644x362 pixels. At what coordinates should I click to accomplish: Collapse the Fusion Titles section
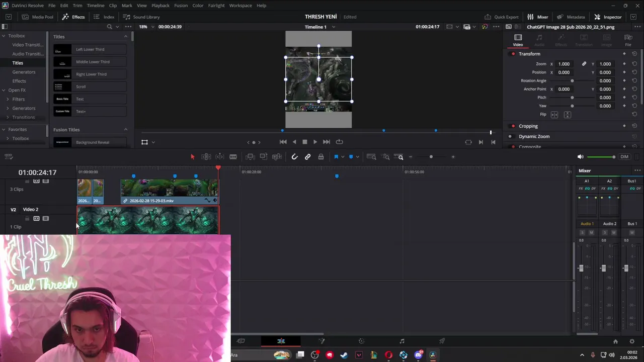pyautogui.click(x=126, y=130)
